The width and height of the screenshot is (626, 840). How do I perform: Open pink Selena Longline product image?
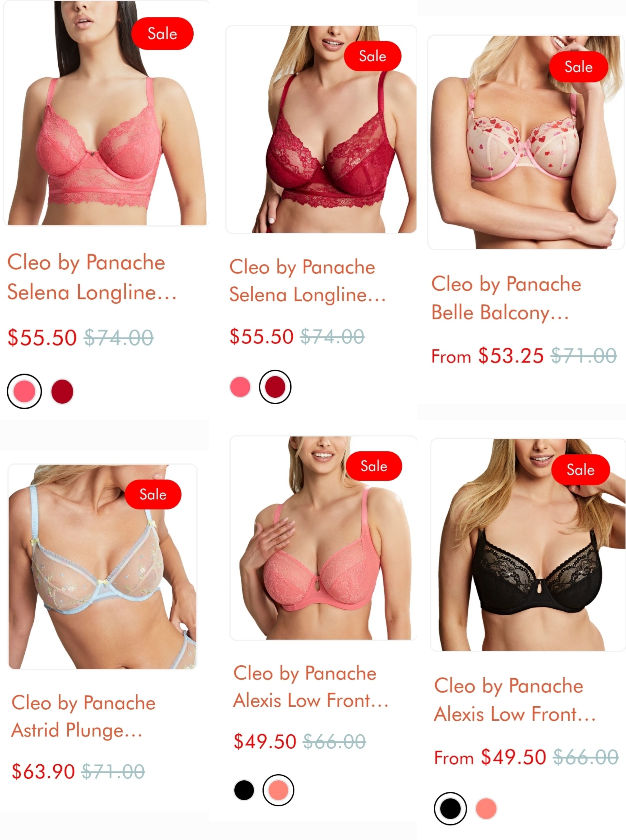tap(106, 113)
